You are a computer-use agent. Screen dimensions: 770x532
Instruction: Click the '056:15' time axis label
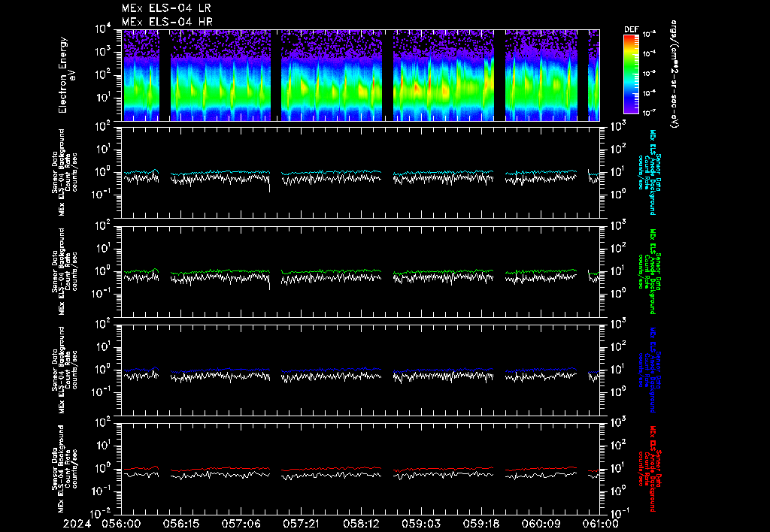pos(181,524)
